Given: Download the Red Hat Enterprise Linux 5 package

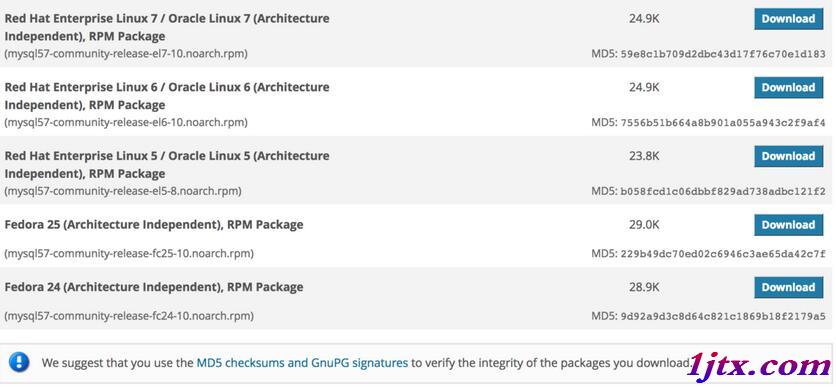Looking at the screenshot, I should (788, 156).
